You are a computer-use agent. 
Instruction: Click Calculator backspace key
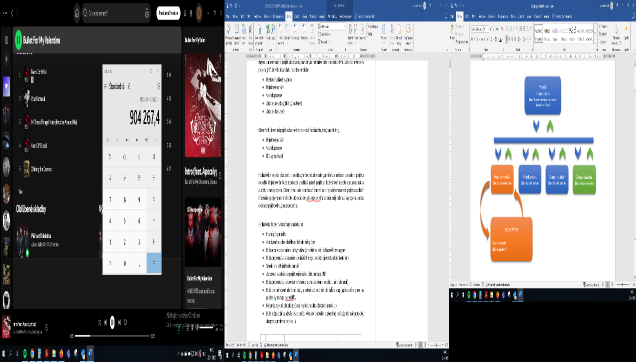[x=154, y=156]
